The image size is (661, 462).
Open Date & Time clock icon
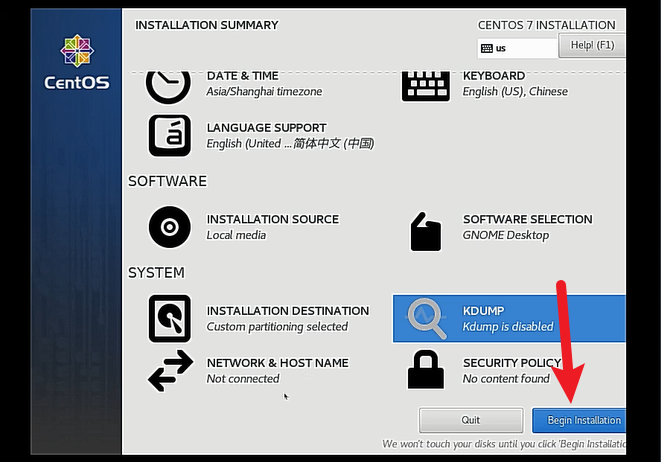[x=168, y=86]
